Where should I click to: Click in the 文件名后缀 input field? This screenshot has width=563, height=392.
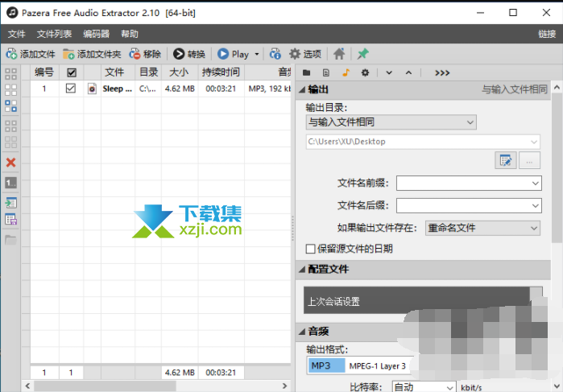click(463, 206)
